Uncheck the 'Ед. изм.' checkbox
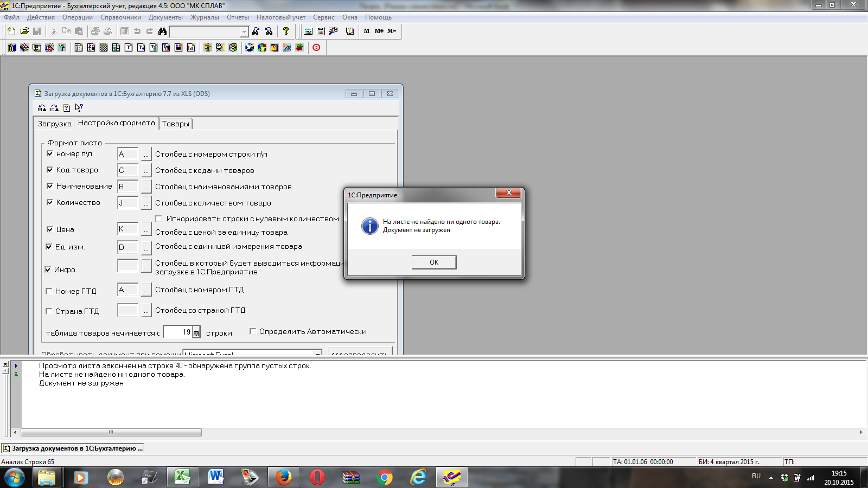Viewport: 868px width, 488px height. pyautogui.click(x=49, y=247)
